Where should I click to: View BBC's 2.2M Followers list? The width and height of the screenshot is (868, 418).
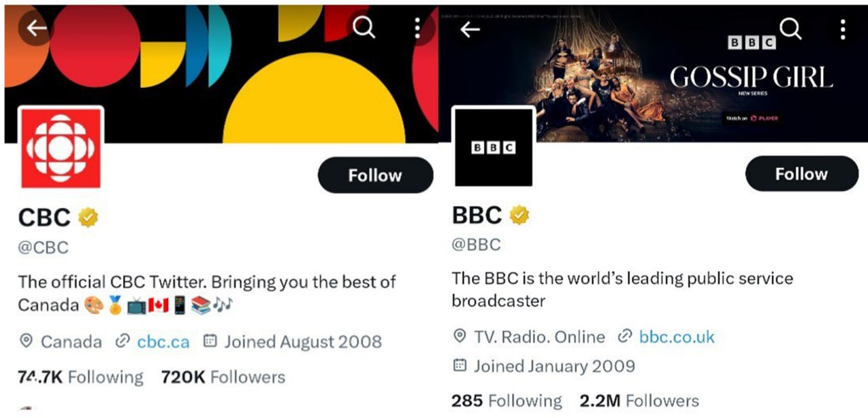click(639, 400)
